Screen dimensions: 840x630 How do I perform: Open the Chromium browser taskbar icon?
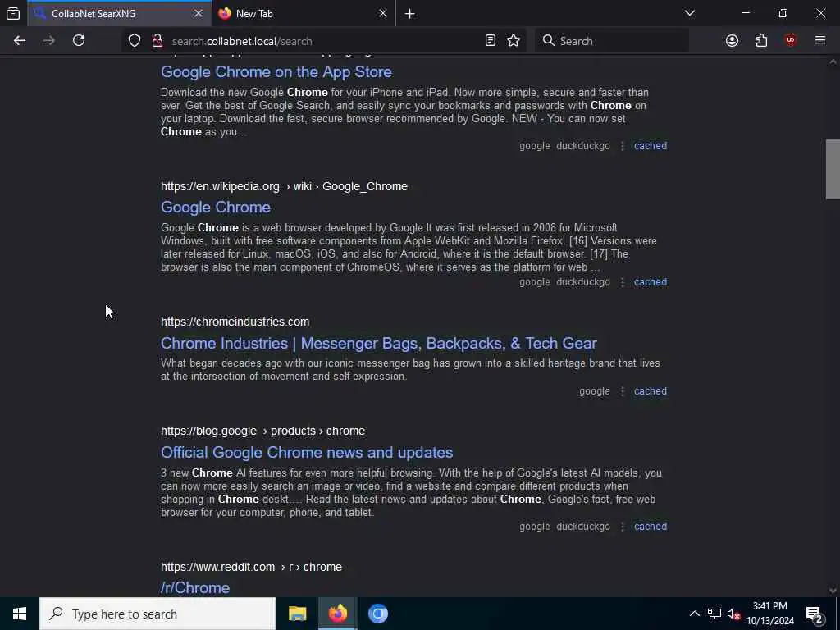tap(377, 614)
